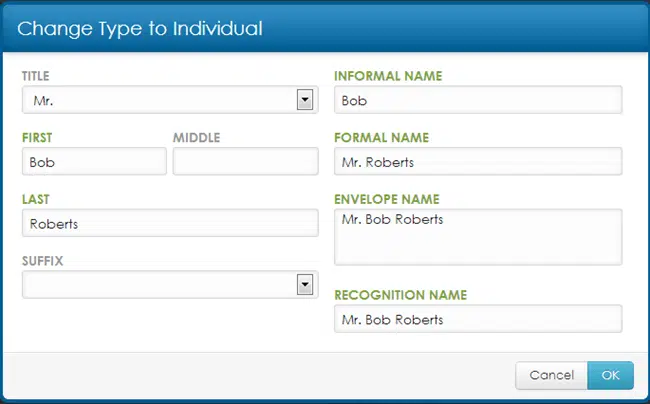This screenshot has height=404, width=650.
Task: Click the MIDDLE label text
Action: (196, 137)
